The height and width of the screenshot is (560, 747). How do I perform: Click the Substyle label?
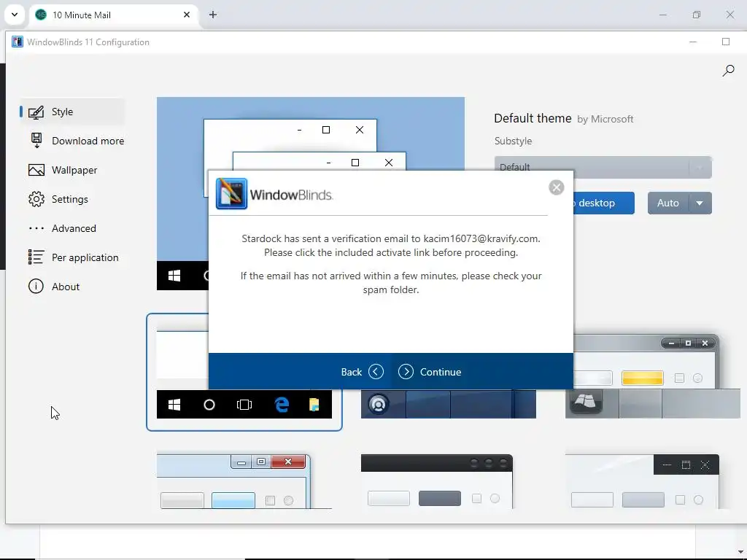[x=513, y=141]
